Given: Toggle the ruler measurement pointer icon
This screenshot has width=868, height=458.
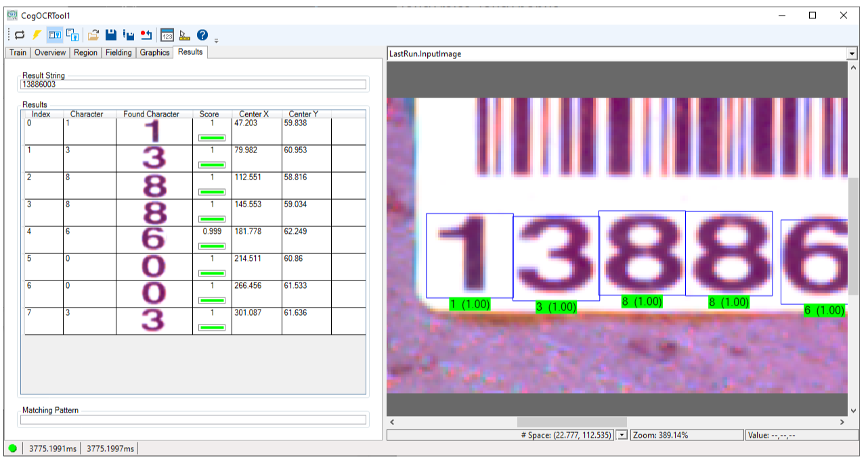Looking at the screenshot, I should (184, 35).
